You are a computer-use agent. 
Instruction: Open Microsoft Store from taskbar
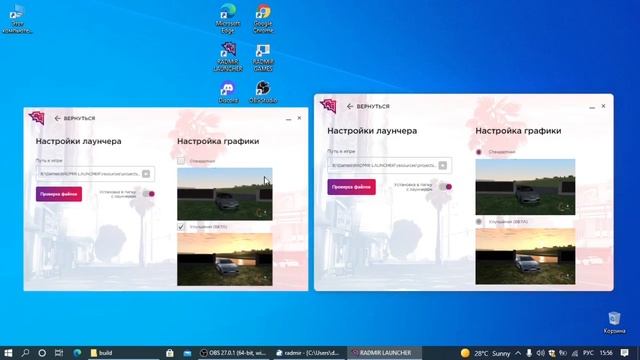pos(170,353)
